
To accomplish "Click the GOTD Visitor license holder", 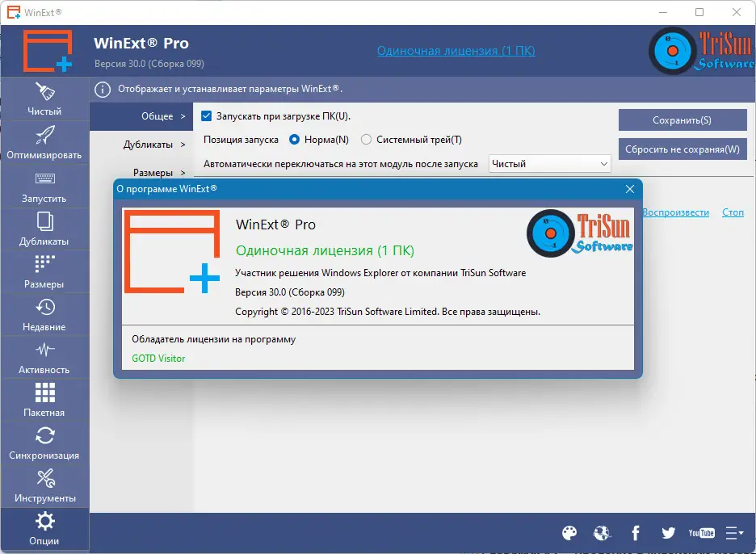I will pos(158,359).
